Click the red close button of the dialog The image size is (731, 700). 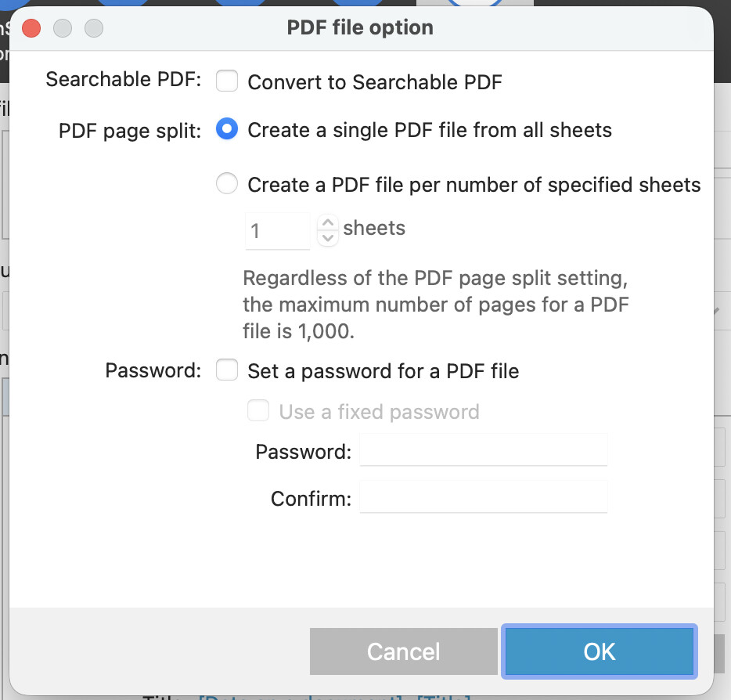click(x=31, y=29)
